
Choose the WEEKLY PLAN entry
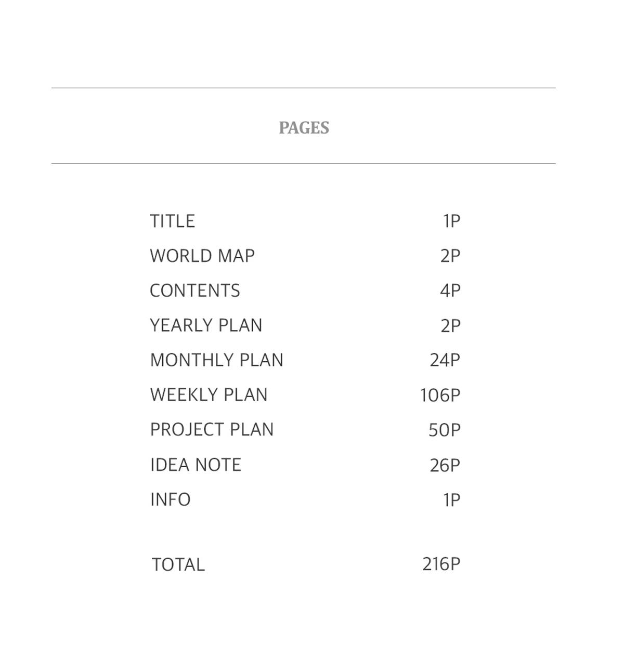click(x=209, y=395)
